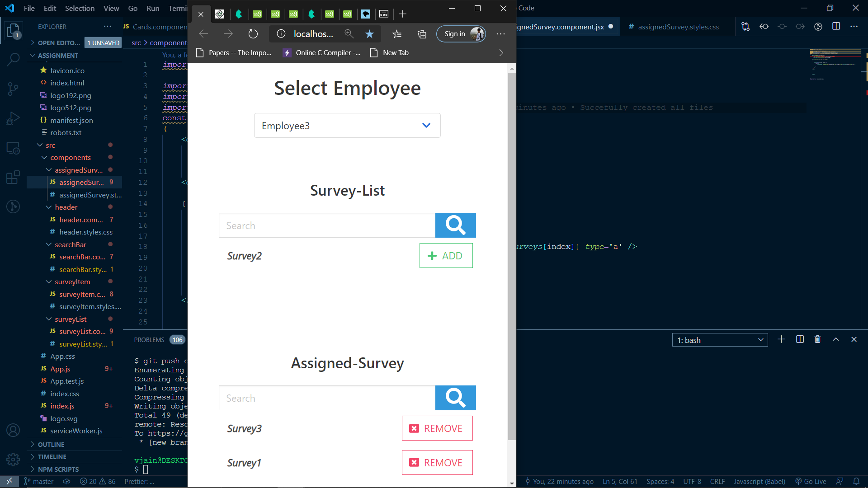The image size is (868, 488).
Task: Click the Survey-List search magnifier button
Action: coord(455,225)
